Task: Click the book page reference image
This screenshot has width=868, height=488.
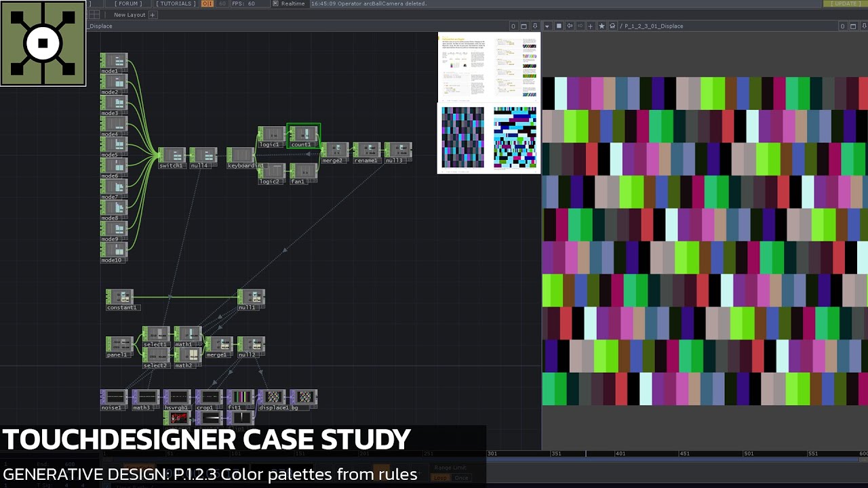Action: pyautogui.click(x=489, y=66)
